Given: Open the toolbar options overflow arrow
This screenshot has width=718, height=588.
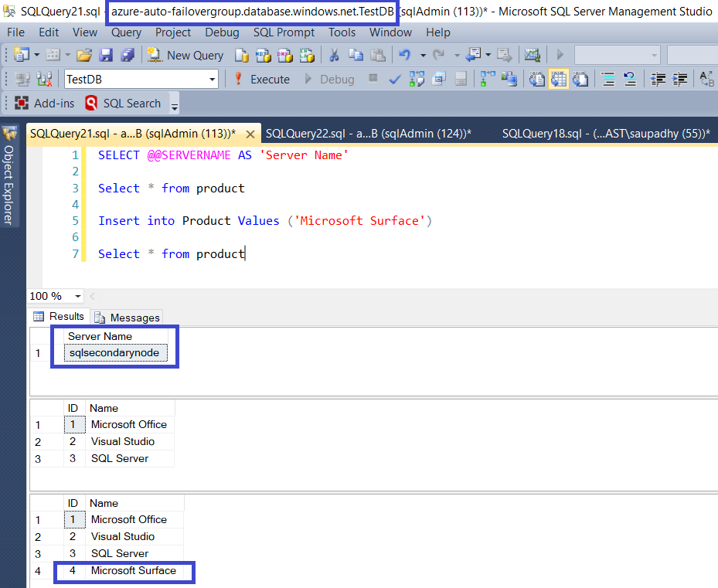Looking at the screenshot, I should pos(175,107).
